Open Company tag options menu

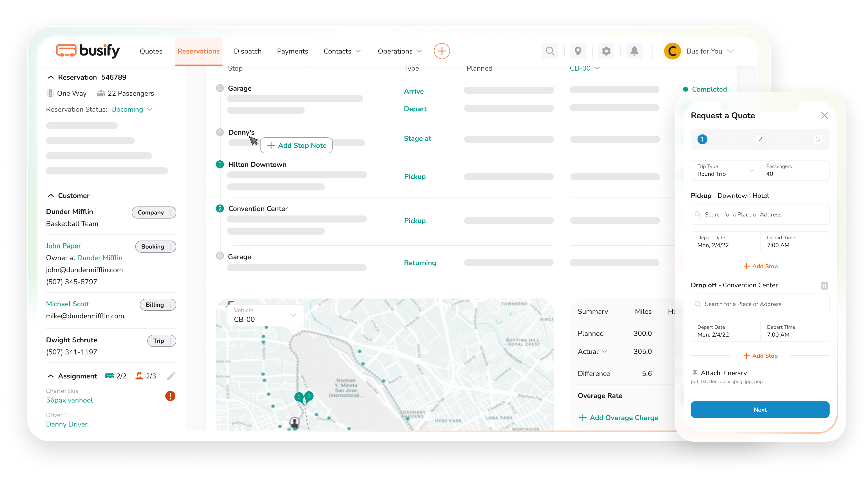pos(170,212)
